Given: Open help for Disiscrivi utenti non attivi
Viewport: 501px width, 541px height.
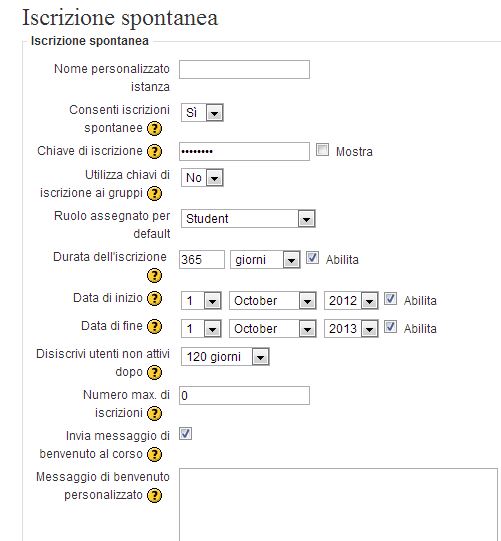Looking at the screenshot, I should pyautogui.click(x=154, y=373).
